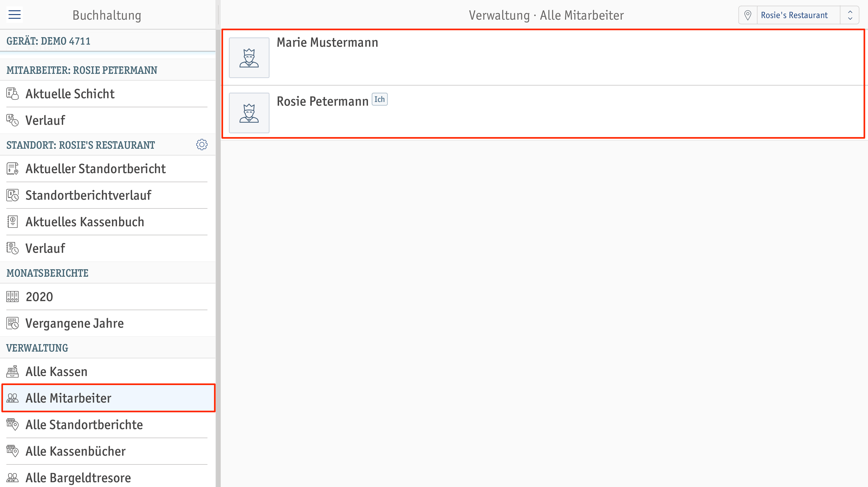This screenshot has width=868, height=487.
Task: Click the Standortberichtverlauf icon
Action: coord(12,195)
